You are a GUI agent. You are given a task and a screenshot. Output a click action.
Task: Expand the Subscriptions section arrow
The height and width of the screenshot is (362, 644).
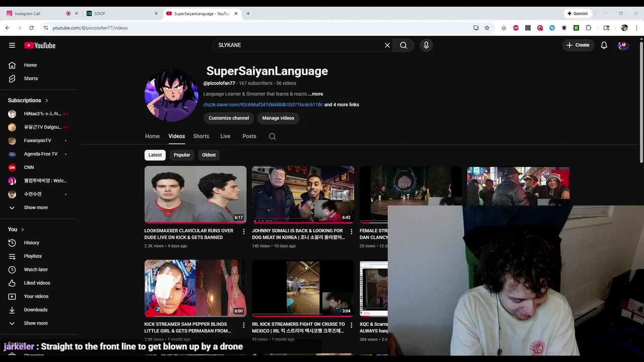tap(47, 101)
